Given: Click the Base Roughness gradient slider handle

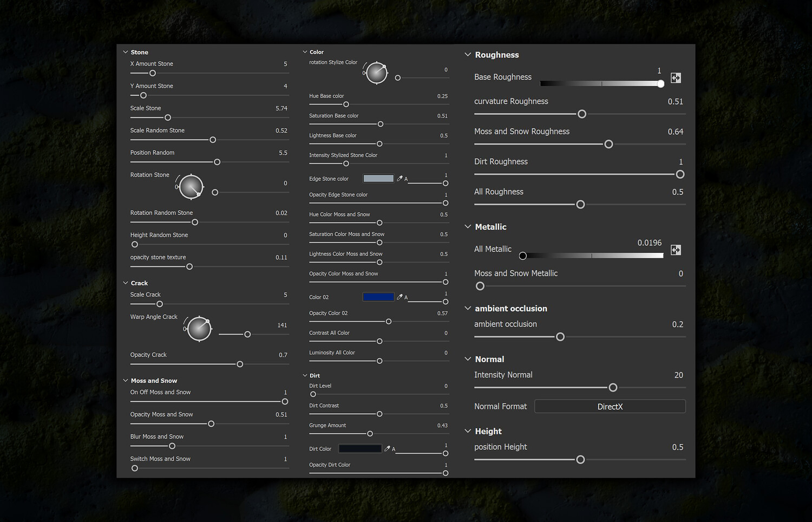Looking at the screenshot, I should pyautogui.click(x=660, y=84).
